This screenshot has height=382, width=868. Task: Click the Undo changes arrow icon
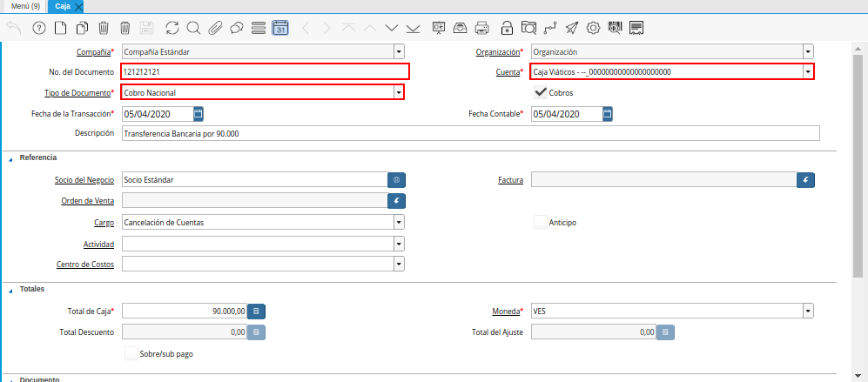pyautogui.click(x=14, y=28)
